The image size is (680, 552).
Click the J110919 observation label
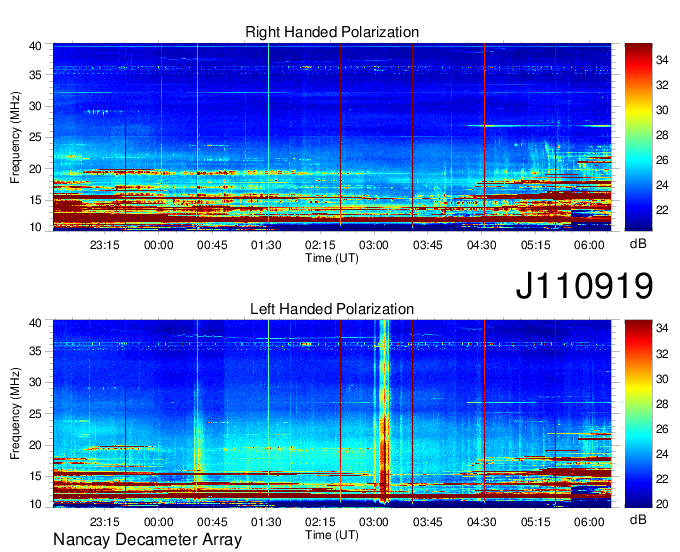point(584,286)
